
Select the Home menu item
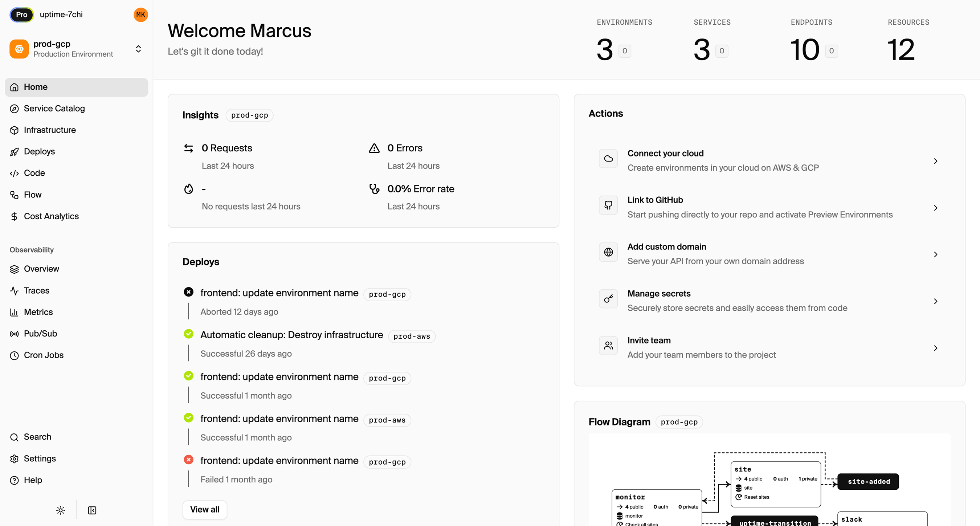(x=35, y=87)
